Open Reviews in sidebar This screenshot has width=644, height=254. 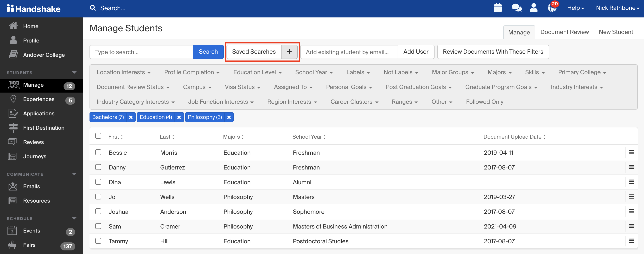[x=41, y=142]
